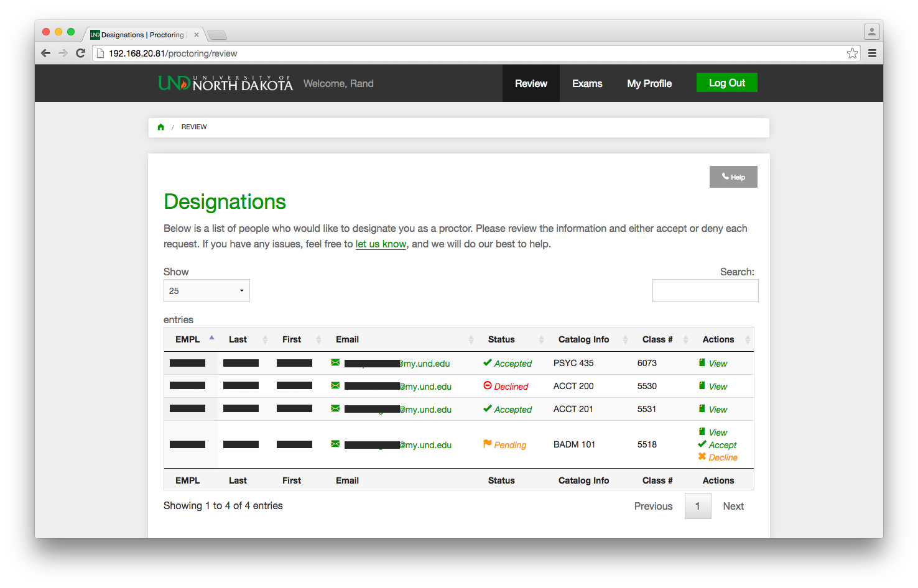Click envelope icon in BADM 101 row
The image size is (918, 588).
pyautogui.click(x=335, y=444)
